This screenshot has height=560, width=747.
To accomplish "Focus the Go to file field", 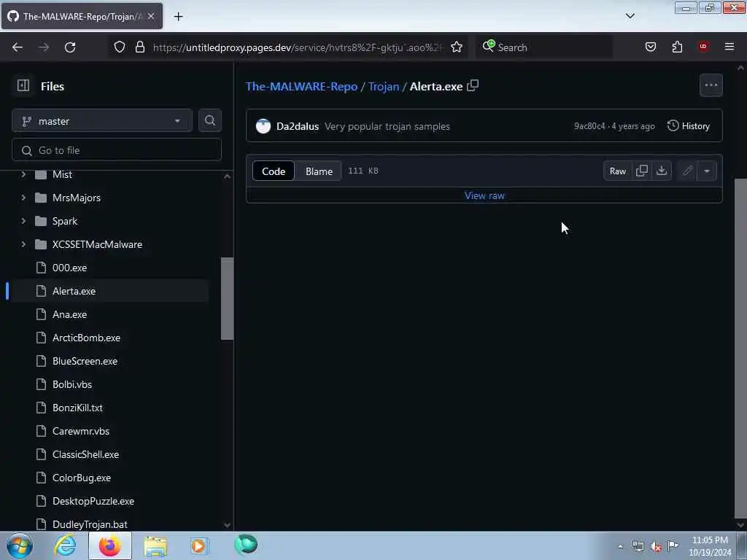I will point(117,150).
